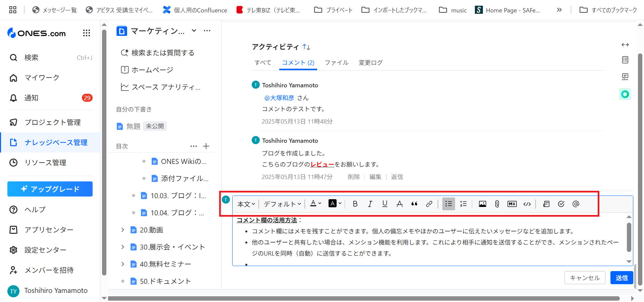Click メンバーを招待
The width and height of the screenshot is (644, 302).
50,270
